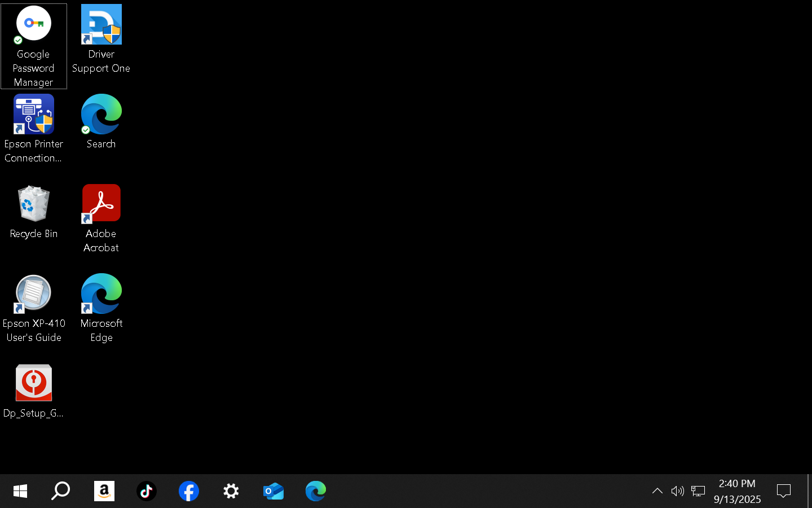The image size is (812, 508).
Task: Open the Windows Start menu
Action: pyautogui.click(x=20, y=491)
